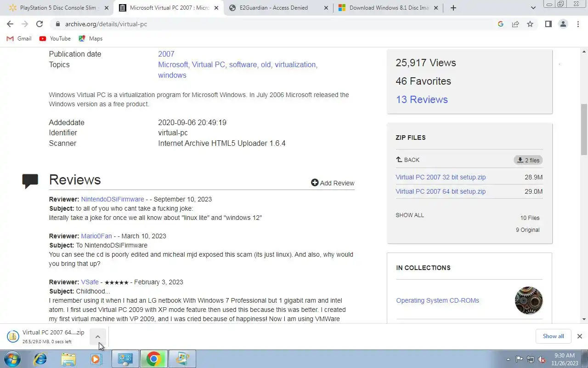Open the Windows Start menu
The image size is (588, 368).
12,359
